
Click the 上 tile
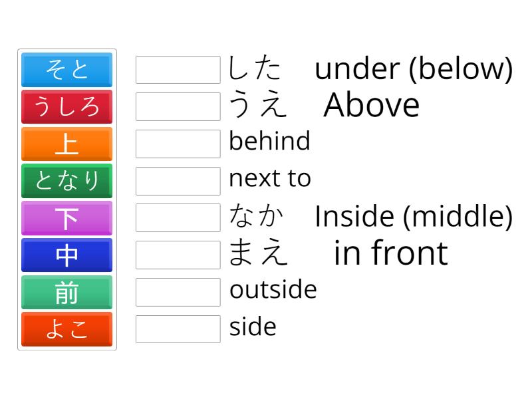[66, 144]
